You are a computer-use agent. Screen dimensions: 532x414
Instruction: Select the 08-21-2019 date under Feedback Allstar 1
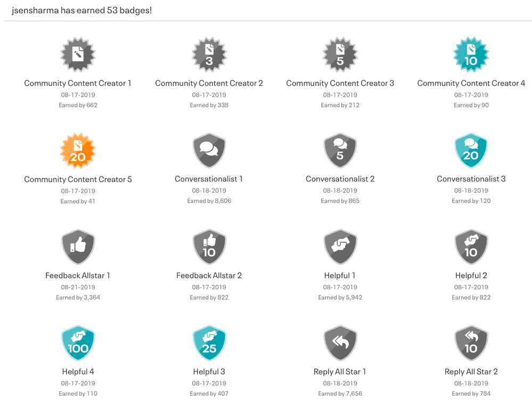78,286
